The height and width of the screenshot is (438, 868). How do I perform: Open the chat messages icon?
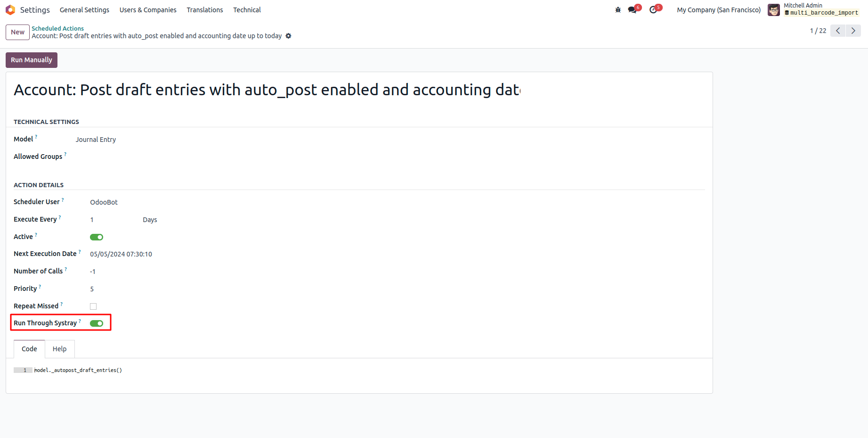click(x=632, y=10)
